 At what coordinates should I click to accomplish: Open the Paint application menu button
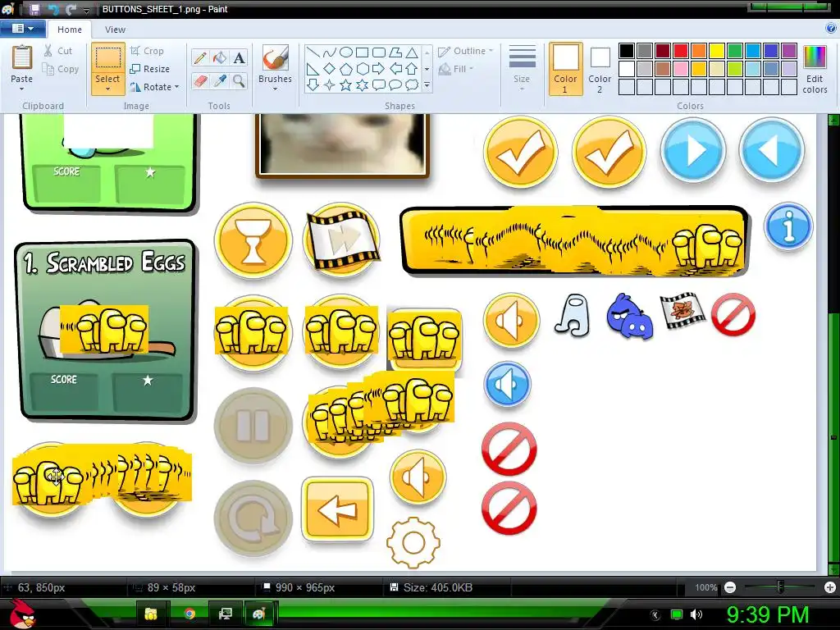tap(22, 29)
